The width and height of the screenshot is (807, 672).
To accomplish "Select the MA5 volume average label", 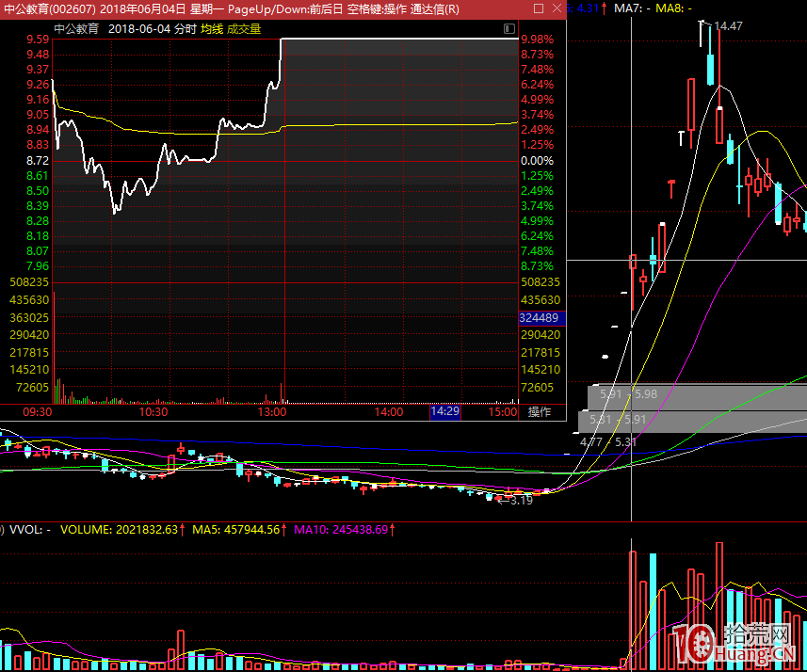I will (x=239, y=530).
